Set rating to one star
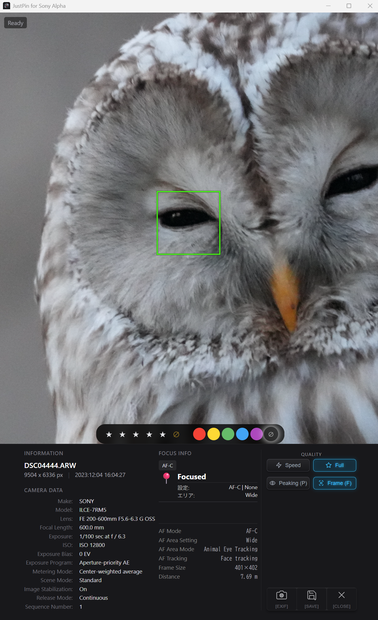 [109, 435]
